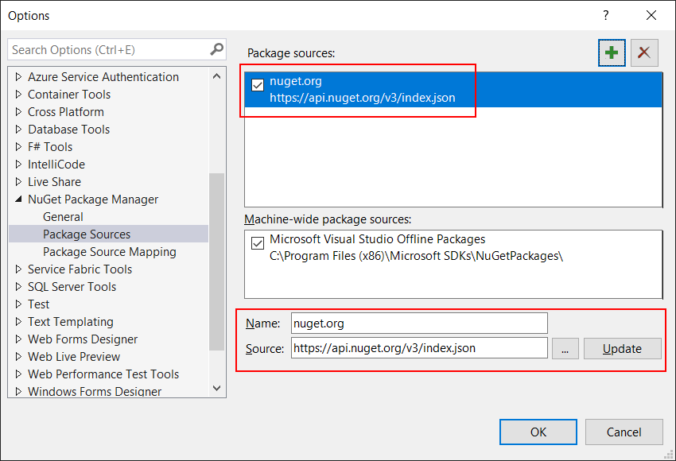Expand the SQL Server Tools node
Image resolution: width=676 pixels, height=461 pixels.
pos(18,287)
